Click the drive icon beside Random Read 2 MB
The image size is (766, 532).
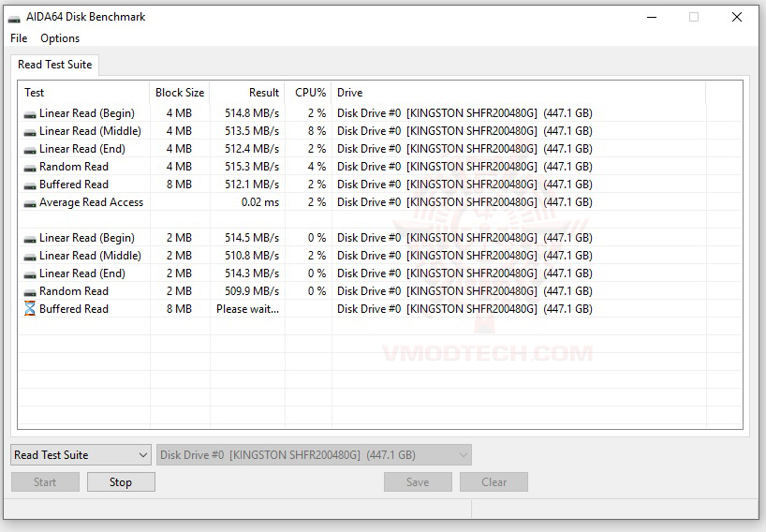coord(30,292)
